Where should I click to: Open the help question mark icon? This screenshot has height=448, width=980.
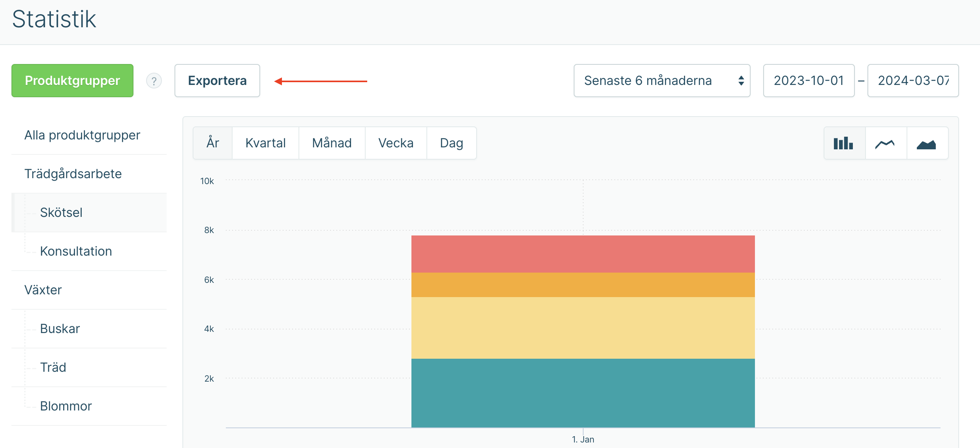154,81
